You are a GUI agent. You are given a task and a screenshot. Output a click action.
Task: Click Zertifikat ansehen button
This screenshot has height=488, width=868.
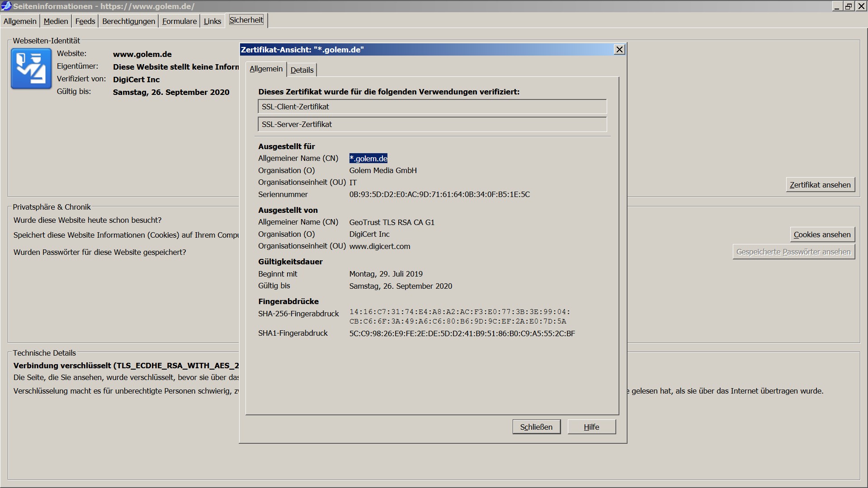[820, 185]
